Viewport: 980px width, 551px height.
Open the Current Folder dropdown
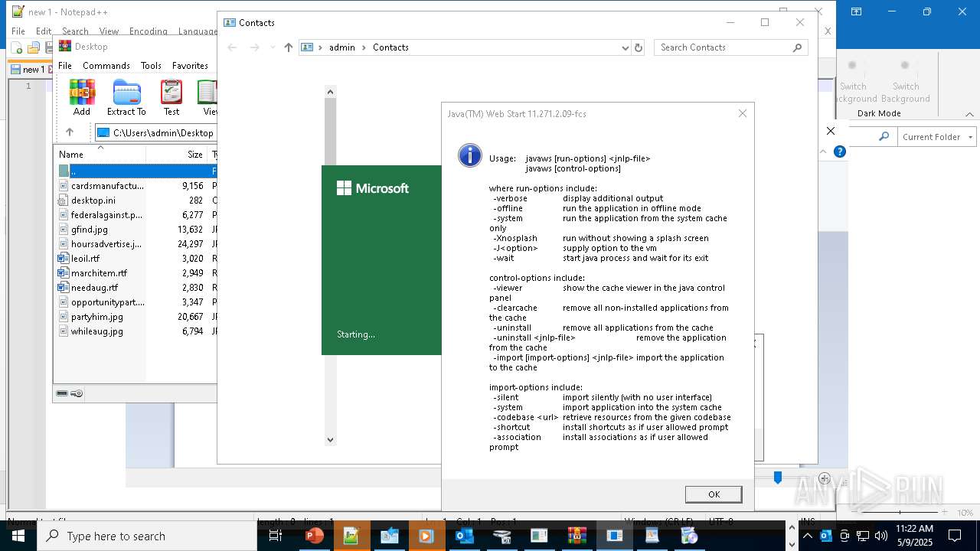click(x=936, y=137)
